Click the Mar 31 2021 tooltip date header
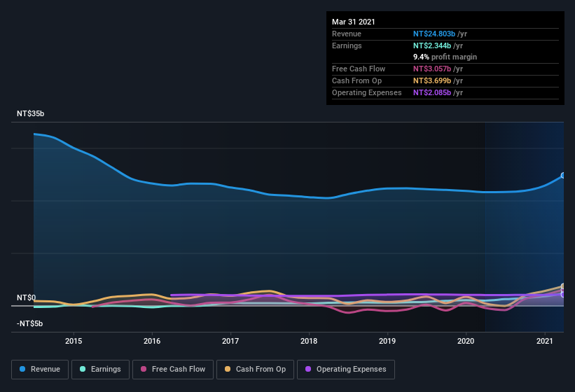 354,22
